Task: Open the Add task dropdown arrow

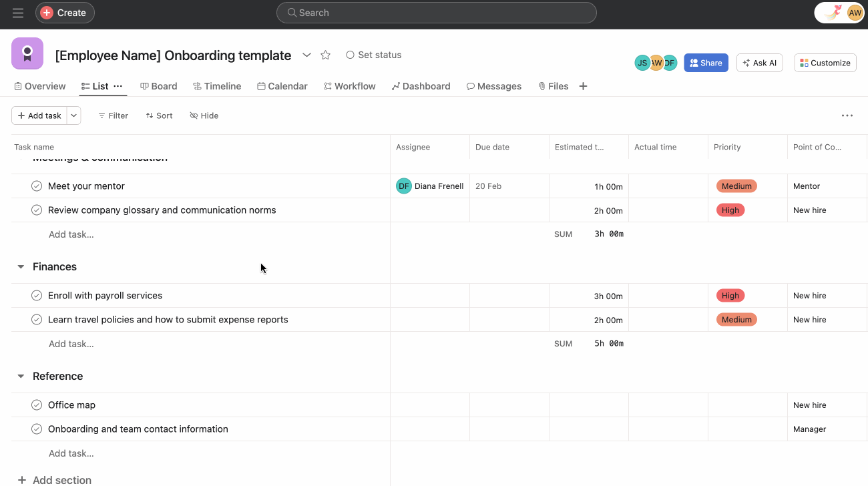Action: 74,115
